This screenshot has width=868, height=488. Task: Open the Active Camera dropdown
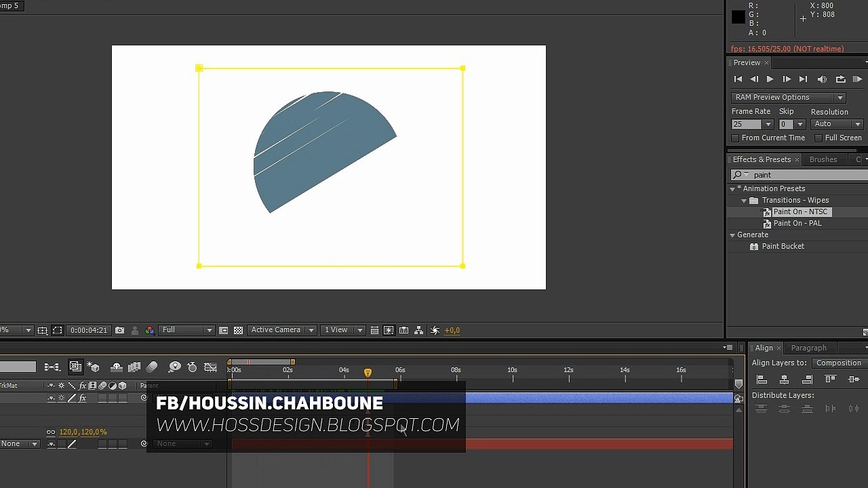coord(282,331)
